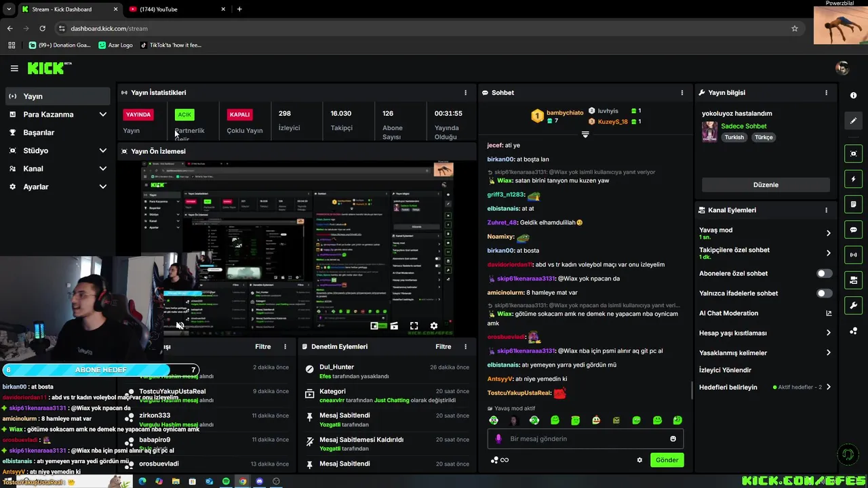The height and width of the screenshot is (488, 868).
Task: Click the chat panel scrollbar
Action: coord(692,390)
